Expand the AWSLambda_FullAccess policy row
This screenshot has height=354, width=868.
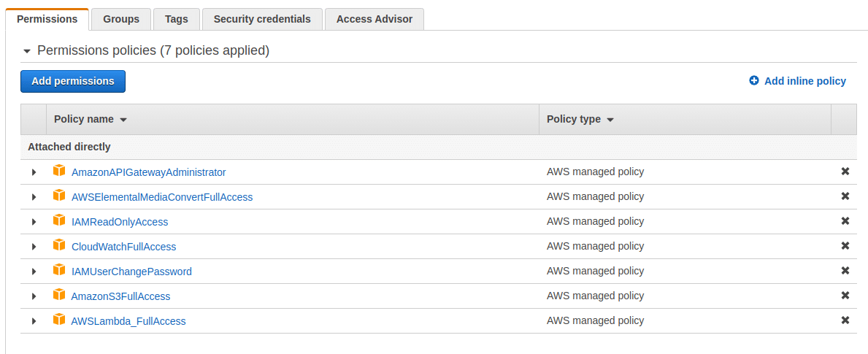point(34,321)
